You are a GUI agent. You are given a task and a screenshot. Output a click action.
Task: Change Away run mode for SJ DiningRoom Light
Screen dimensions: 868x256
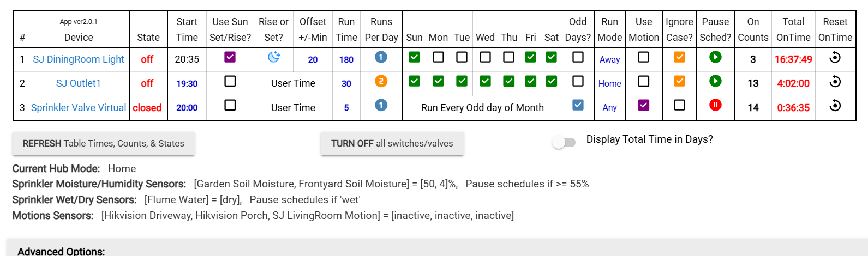[x=609, y=59]
